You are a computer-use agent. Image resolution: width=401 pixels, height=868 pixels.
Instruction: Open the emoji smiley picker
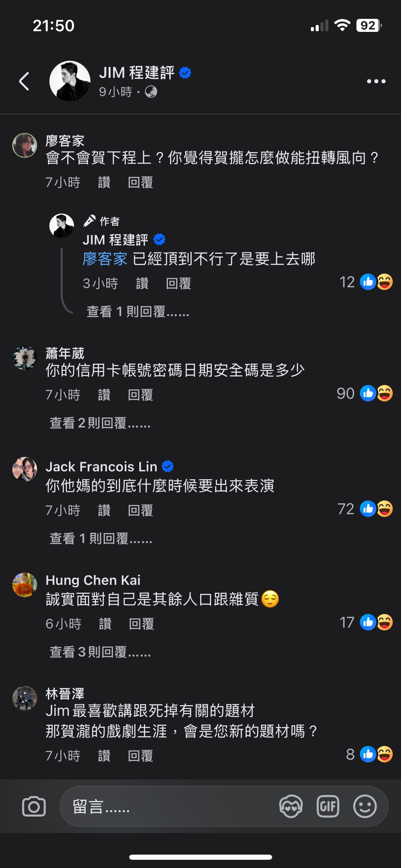click(x=365, y=806)
